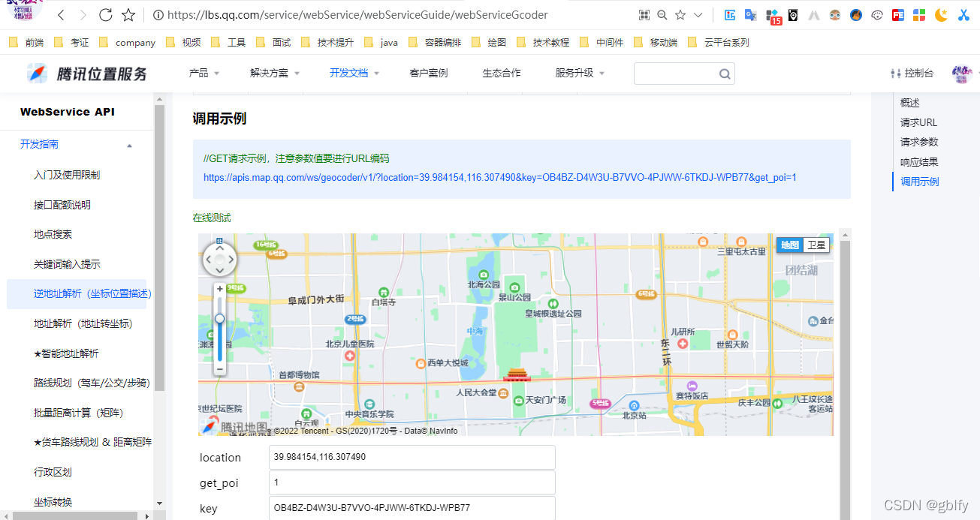Zoom in the map with plus button
Image resolution: width=980 pixels, height=520 pixels.
[219, 289]
